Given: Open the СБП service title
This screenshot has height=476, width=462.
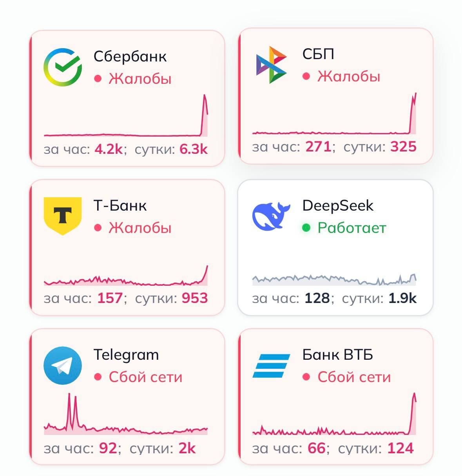Looking at the screenshot, I should [318, 54].
